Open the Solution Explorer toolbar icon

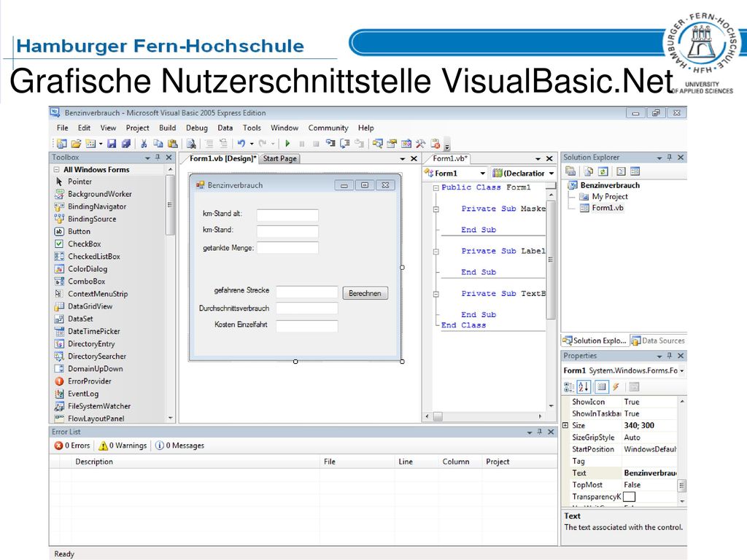pyautogui.click(x=377, y=144)
